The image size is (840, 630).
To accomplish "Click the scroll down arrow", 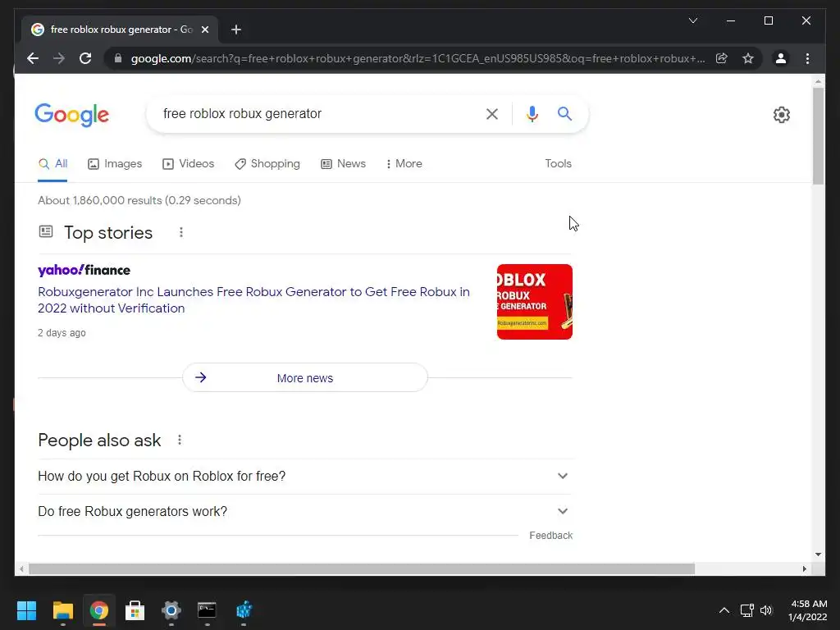I will tap(818, 555).
